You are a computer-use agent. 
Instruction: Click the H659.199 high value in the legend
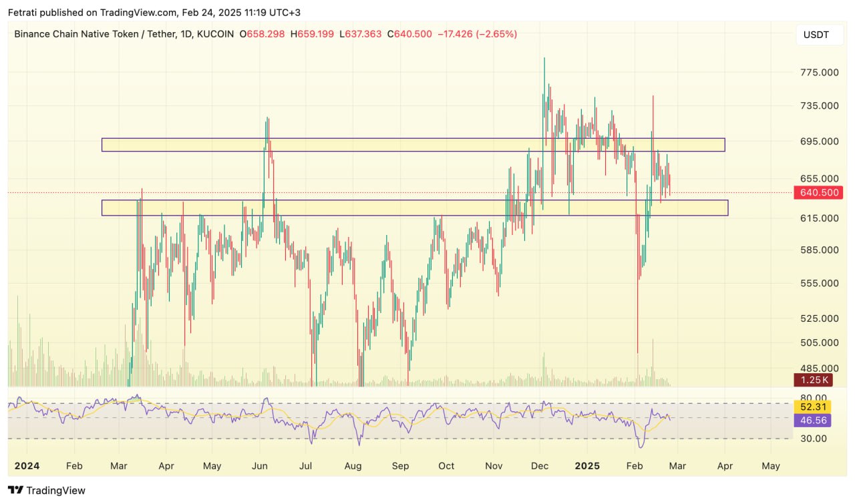click(x=310, y=34)
